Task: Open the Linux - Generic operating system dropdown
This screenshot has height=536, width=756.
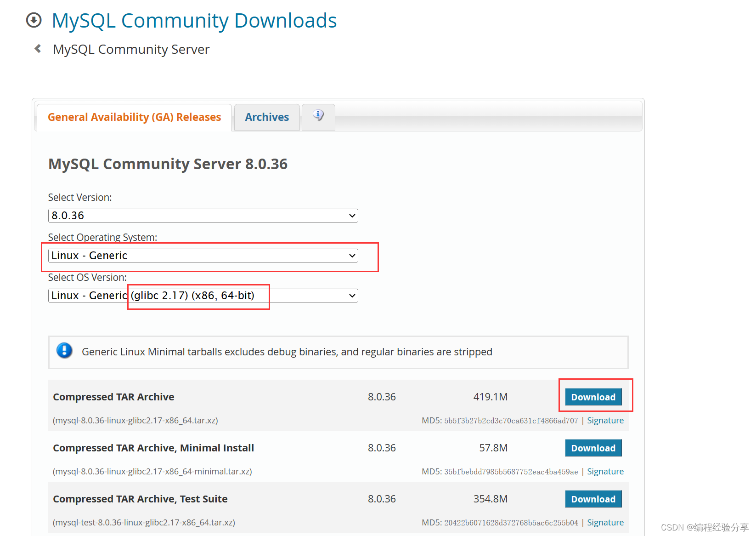Action: [202, 255]
